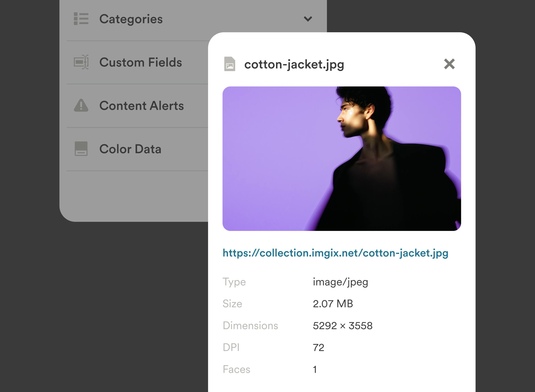Click the cotton-jacket.jpg filename title
The height and width of the screenshot is (392, 535).
pyautogui.click(x=294, y=65)
